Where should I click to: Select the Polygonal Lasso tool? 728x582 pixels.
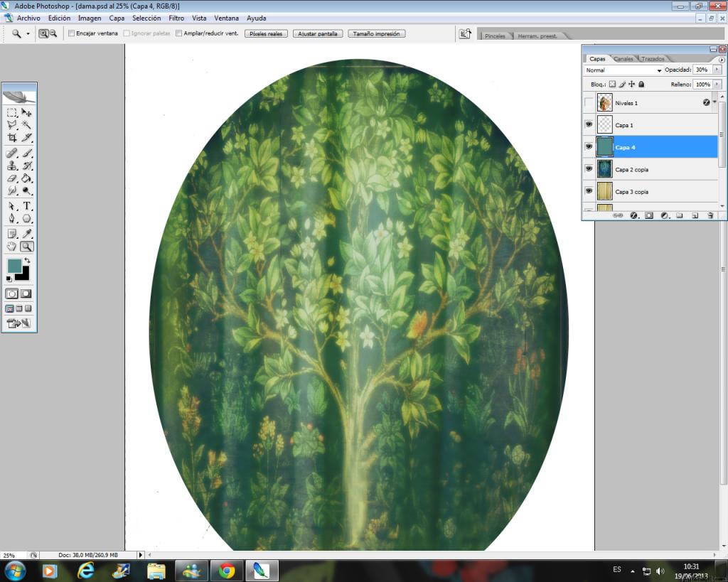12,125
